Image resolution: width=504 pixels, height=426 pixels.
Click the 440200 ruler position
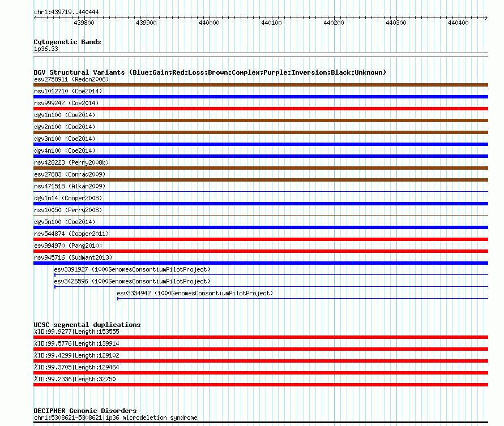click(x=334, y=23)
